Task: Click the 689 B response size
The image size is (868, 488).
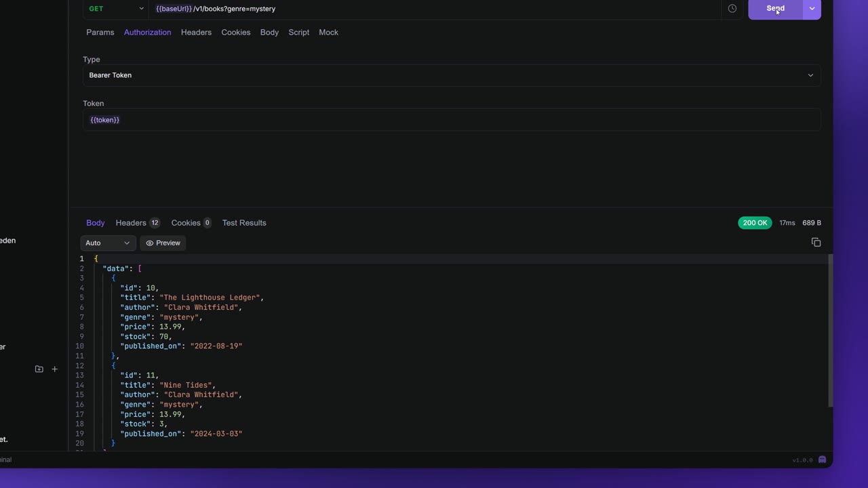Action: click(812, 223)
